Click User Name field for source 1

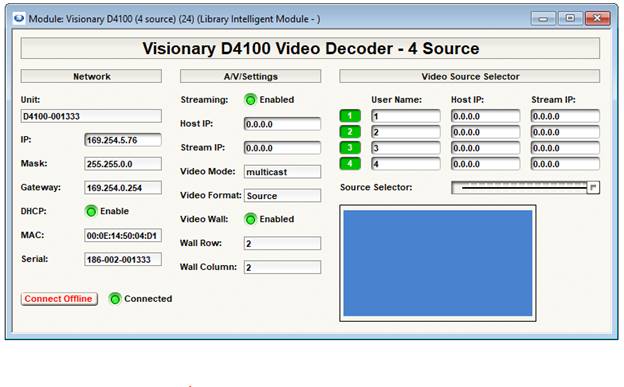click(x=406, y=116)
